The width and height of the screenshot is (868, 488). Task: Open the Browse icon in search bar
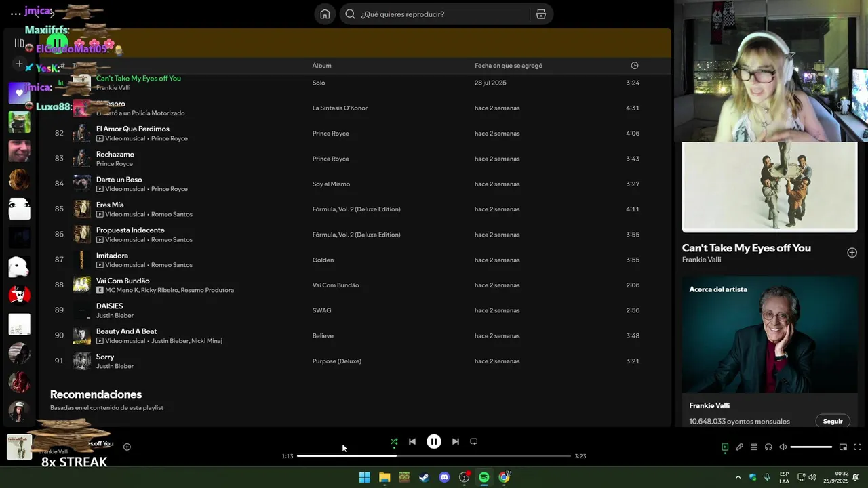click(541, 14)
